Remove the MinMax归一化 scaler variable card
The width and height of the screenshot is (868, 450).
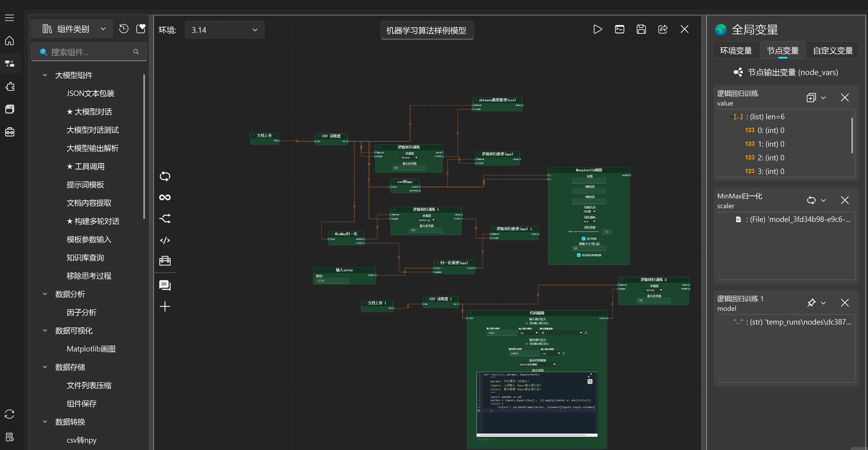coord(844,200)
